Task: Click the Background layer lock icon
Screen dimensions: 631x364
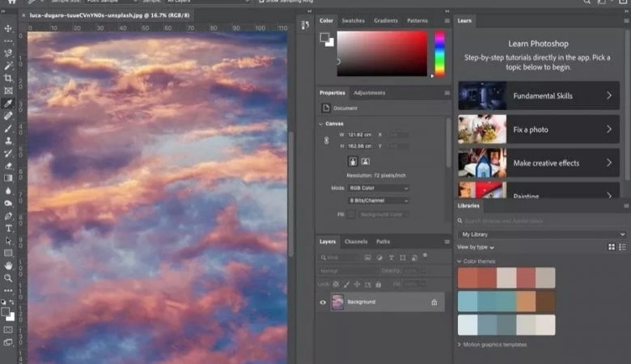Action: [x=434, y=302]
